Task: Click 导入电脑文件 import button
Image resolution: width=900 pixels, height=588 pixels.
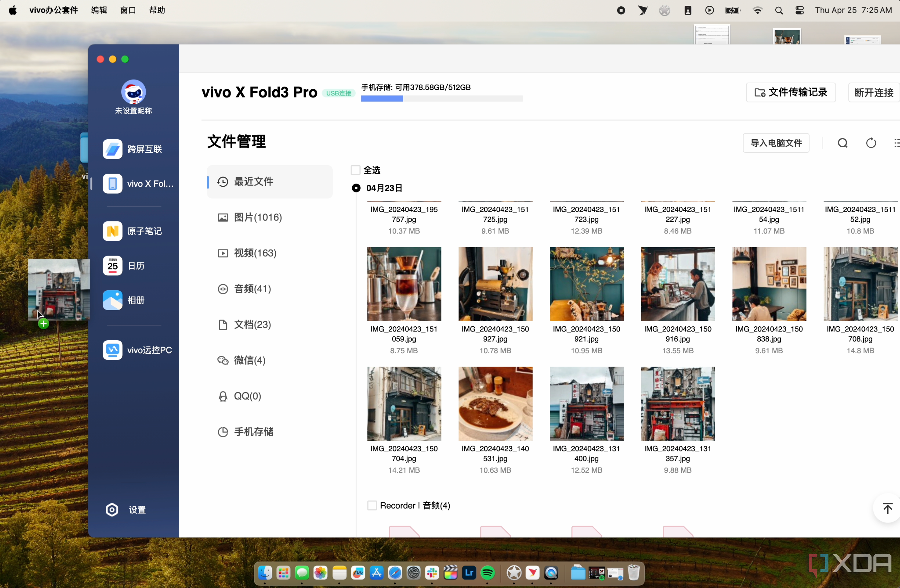Action: point(776,143)
